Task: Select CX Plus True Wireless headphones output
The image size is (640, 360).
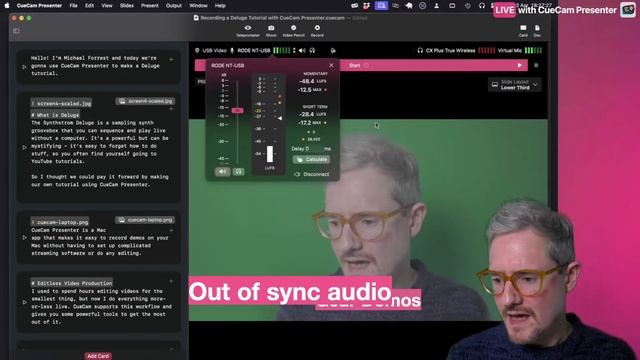Action: (x=446, y=51)
